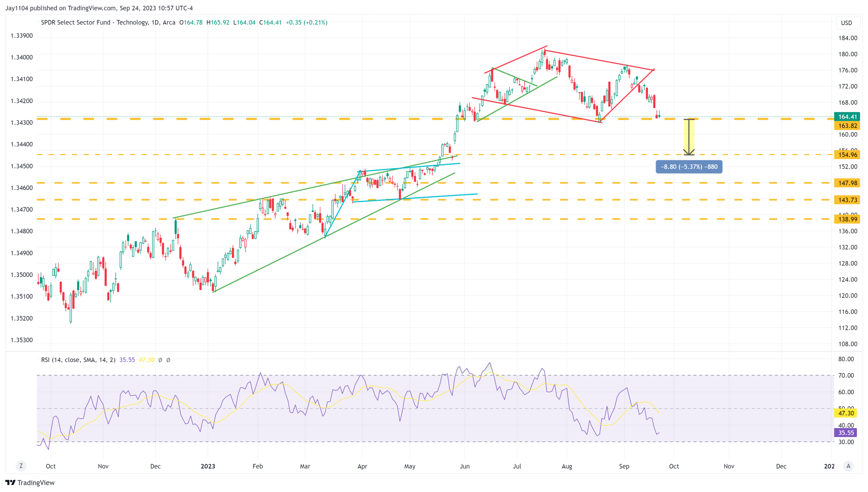The height and width of the screenshot is (492, 868).
Task: Click the 1.34300 left axis label
Action: coord(22,122)
